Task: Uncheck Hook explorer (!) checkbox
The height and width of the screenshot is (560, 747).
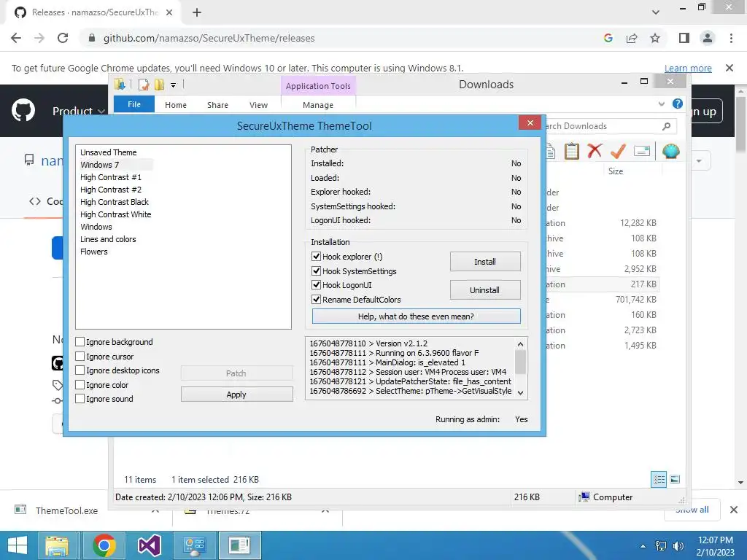Action: 317,256
